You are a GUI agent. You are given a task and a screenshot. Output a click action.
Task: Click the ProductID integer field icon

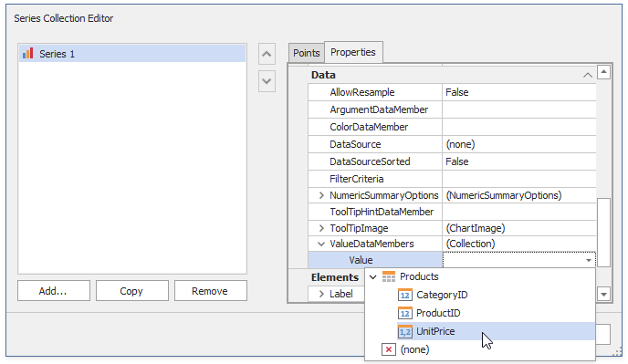click(405, 313)
